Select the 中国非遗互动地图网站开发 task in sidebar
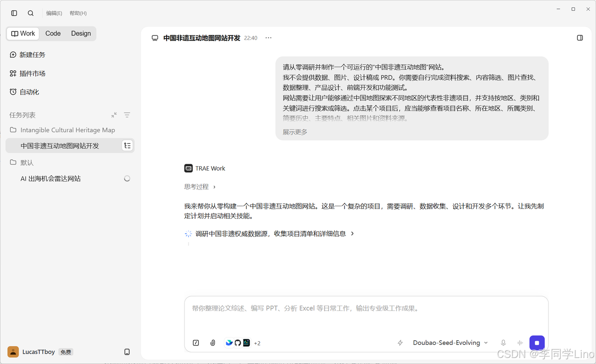 coord(70,146)
